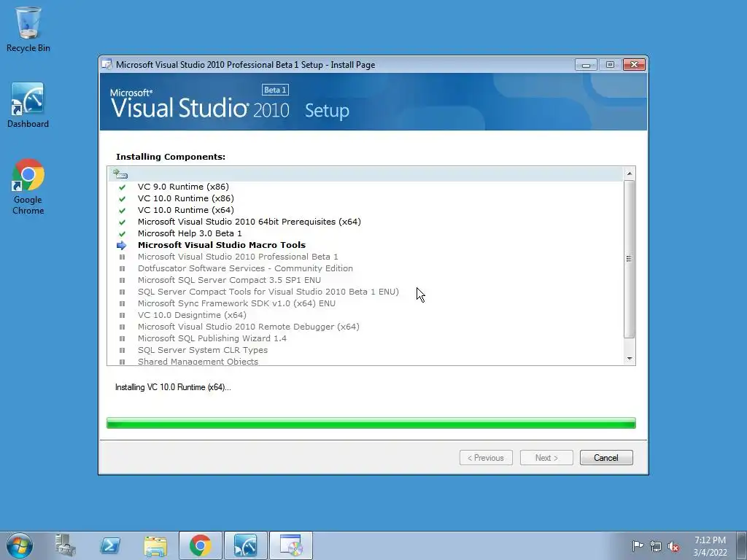Click the Installing Components heading
This screenshot has width=747, height=560.
coord(171,157)
